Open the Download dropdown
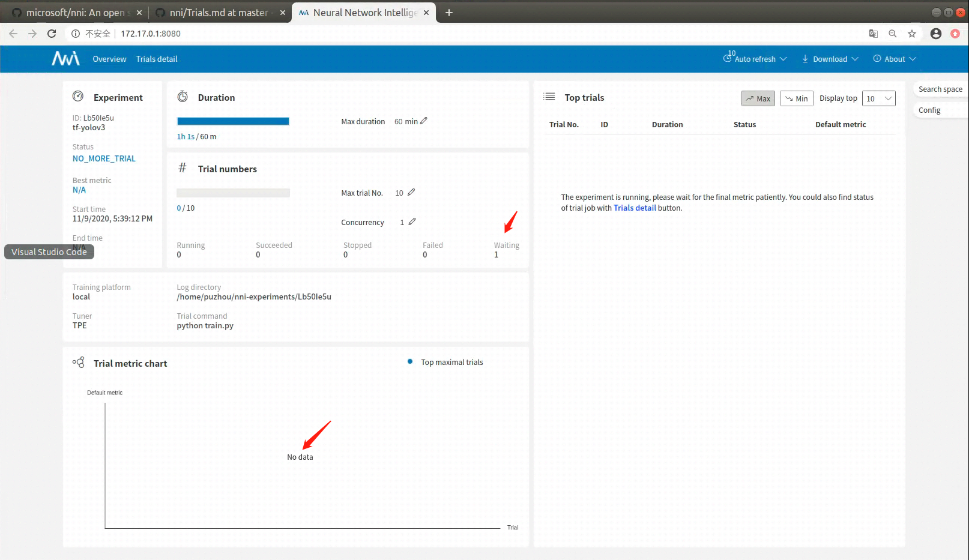This screenshot has height=560, width=969. click(830, 58)
